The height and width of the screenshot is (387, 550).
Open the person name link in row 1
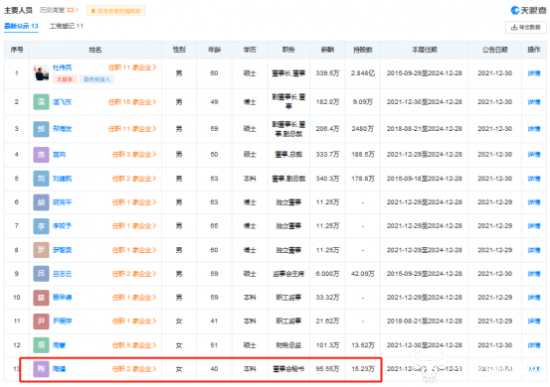tap(62, 67)
